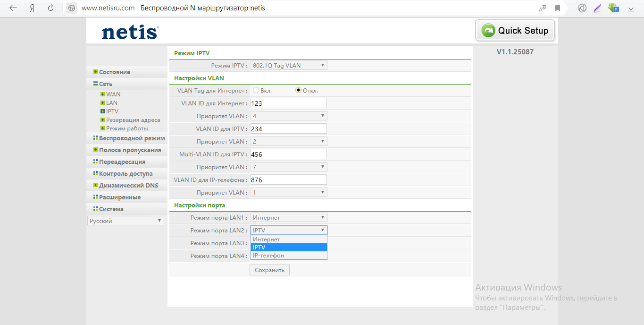Click the site info globe icon
Screen dimensions: 644x325
(x=72, y=9)
